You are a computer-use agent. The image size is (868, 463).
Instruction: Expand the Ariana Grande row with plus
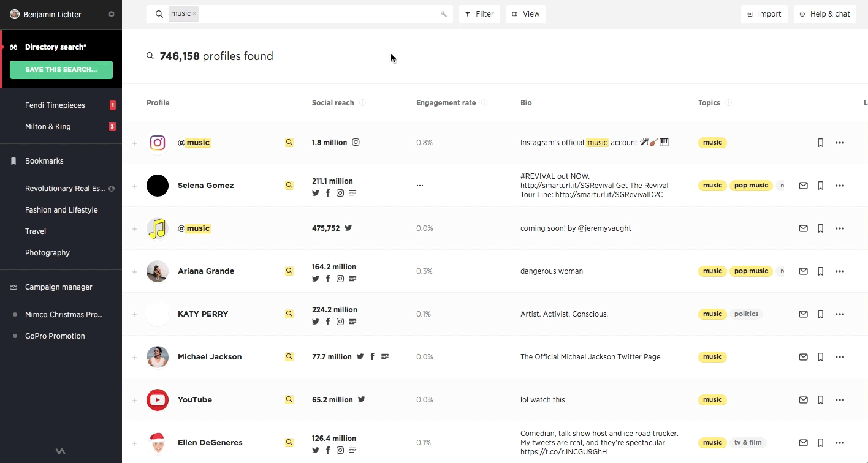[134, 272]
